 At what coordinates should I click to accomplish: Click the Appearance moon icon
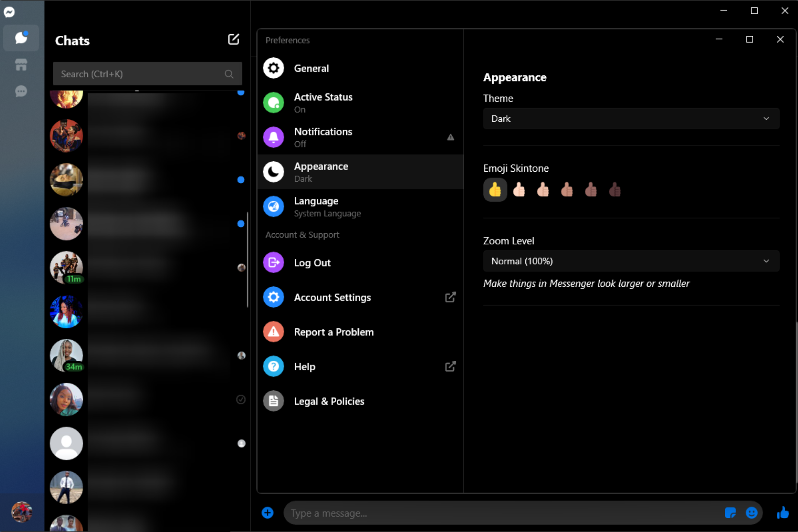pyautogui.click(x=273, y=172)
